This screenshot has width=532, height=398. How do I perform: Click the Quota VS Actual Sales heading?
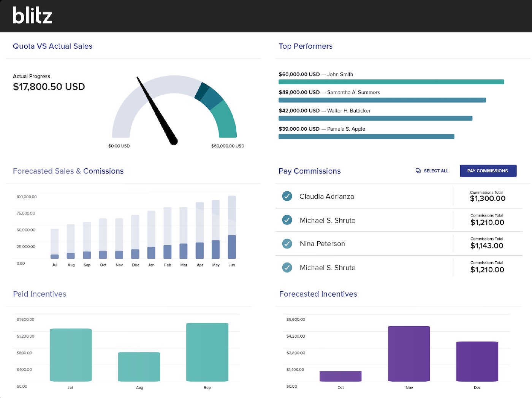tap(52, 46)
